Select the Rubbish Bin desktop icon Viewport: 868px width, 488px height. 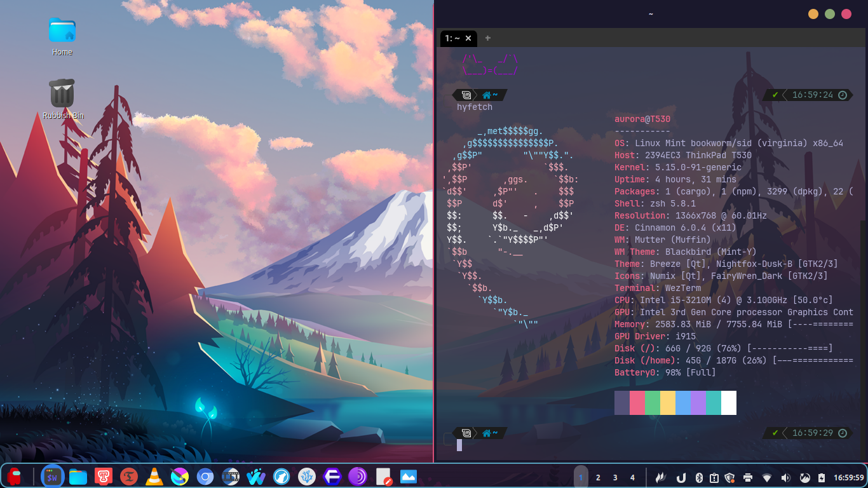click(62, 99)
